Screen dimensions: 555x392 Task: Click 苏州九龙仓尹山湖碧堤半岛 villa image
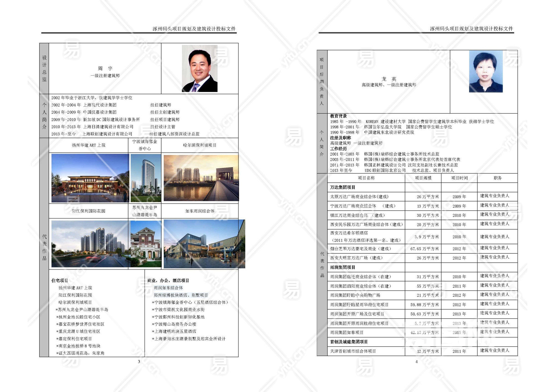145,244
